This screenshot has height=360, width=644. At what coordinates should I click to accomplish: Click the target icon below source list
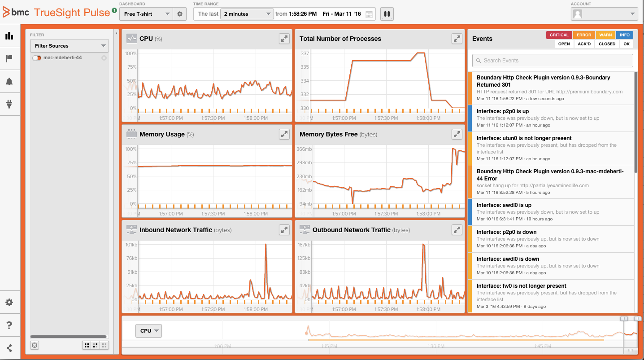click(x=35, y=345)
